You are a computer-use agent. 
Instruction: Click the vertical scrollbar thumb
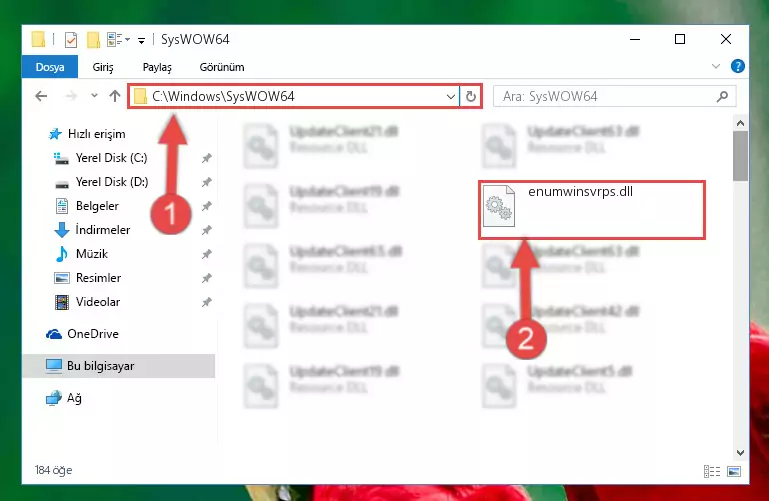741,156
